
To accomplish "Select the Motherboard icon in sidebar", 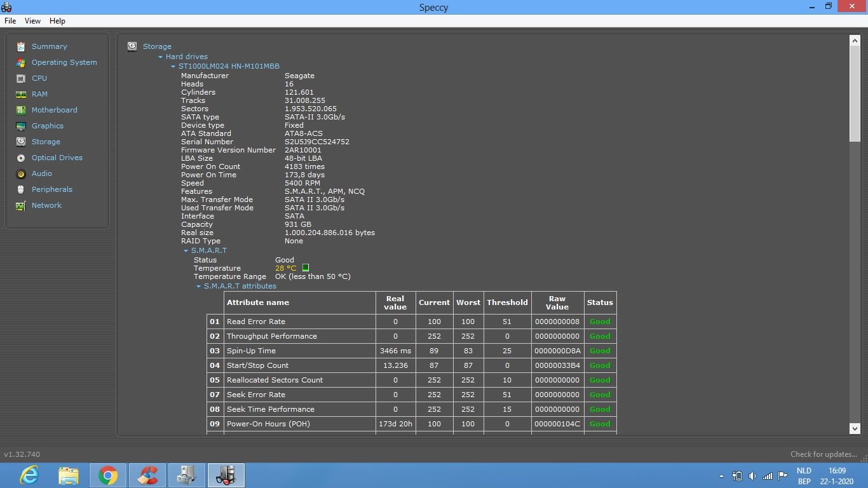I will click(21, 110).
